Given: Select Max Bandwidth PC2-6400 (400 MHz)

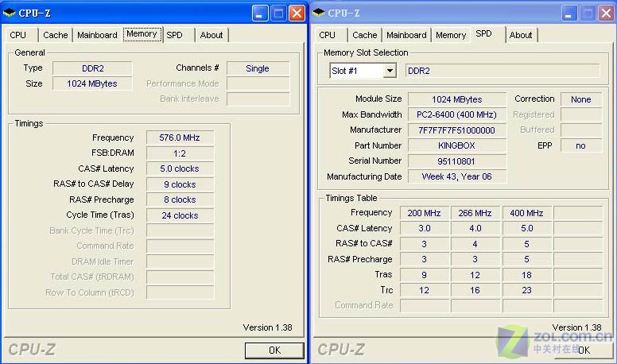Looking at the screenshot, I should pyautogui.click(x=457, y=114).
